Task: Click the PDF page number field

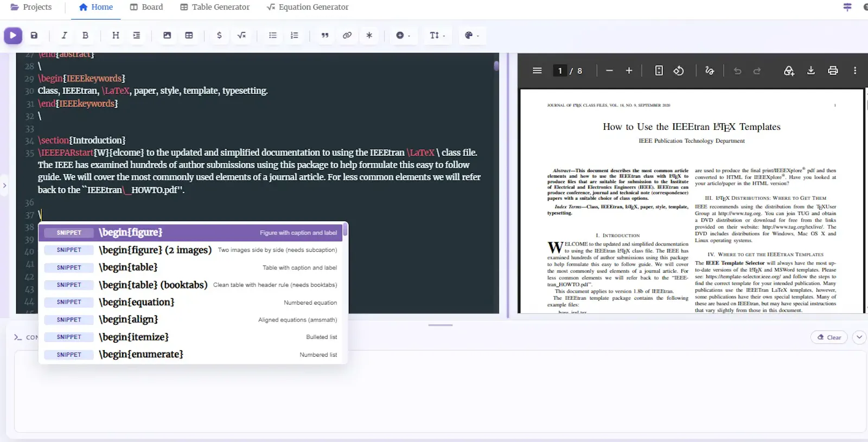Action: [x=560, y=71]
